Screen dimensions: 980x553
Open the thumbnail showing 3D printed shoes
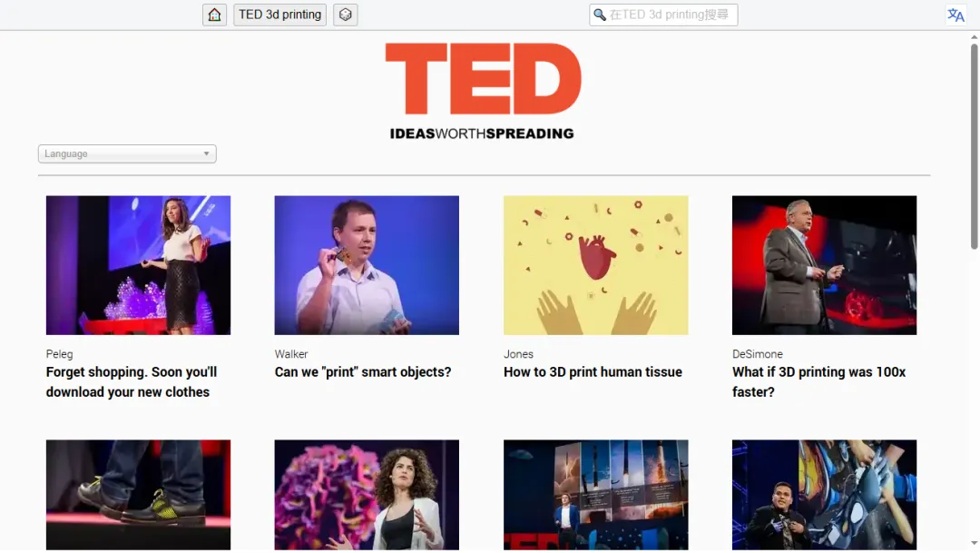click(x=138, y=495)
